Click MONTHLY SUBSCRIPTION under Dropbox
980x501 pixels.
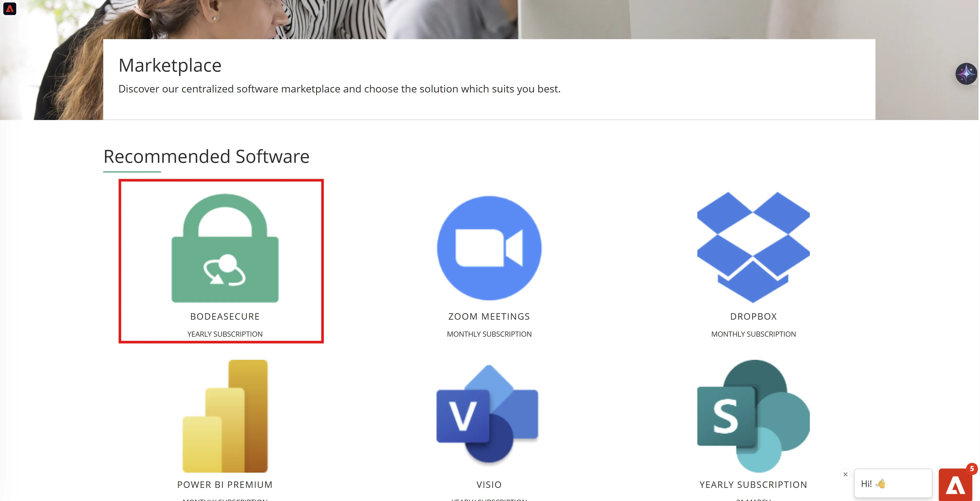pos(753,334)
